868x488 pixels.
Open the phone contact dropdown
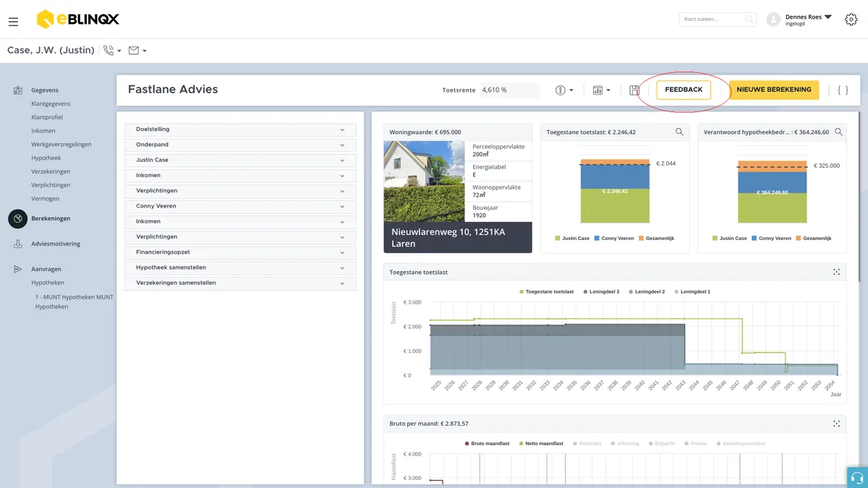(112, 51)
